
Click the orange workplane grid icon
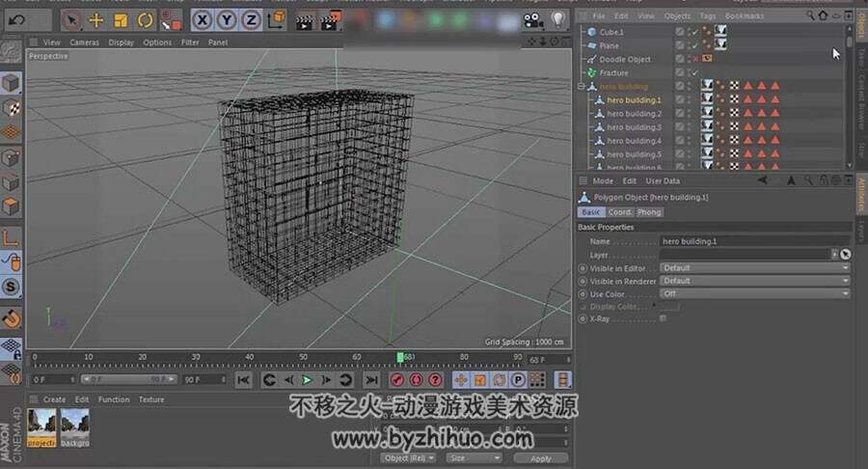tap(11, 132)
